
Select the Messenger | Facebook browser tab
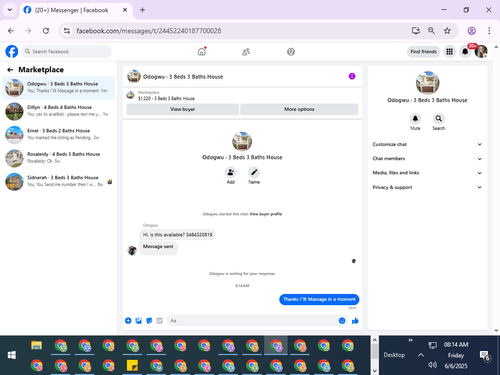coord(76,10)
